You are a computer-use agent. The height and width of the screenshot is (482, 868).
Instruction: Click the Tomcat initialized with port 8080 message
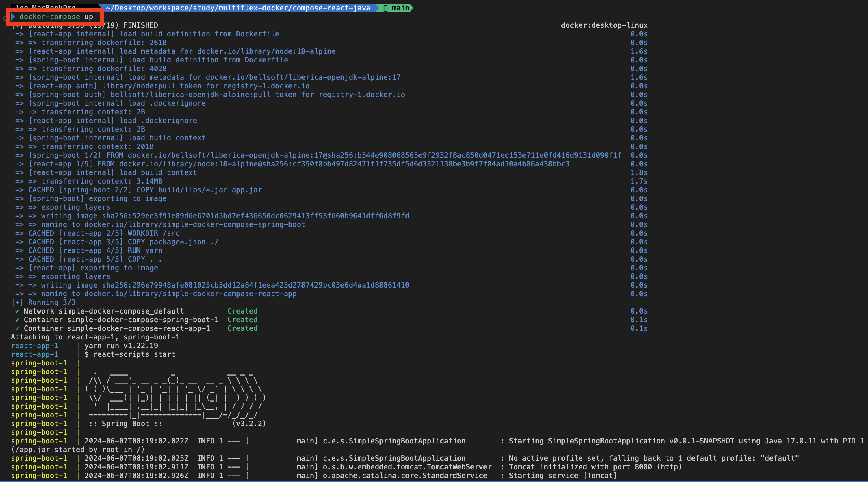pyautogui.click(x=595, y=467)
